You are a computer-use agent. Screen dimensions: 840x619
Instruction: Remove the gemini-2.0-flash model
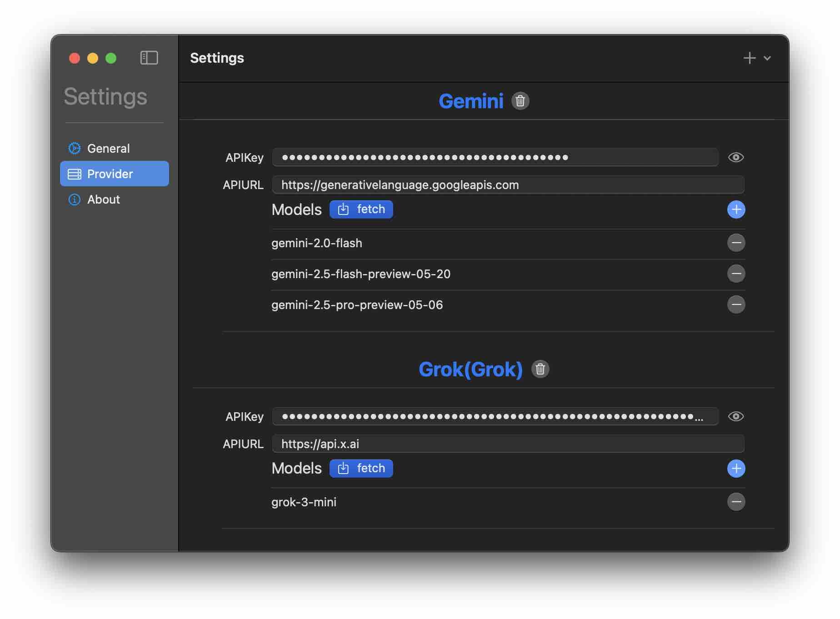736,243
